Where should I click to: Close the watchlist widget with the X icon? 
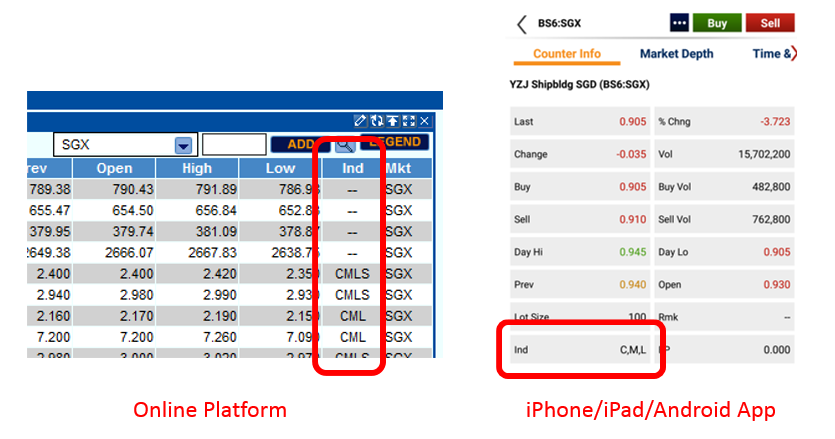tap(424, 121)
